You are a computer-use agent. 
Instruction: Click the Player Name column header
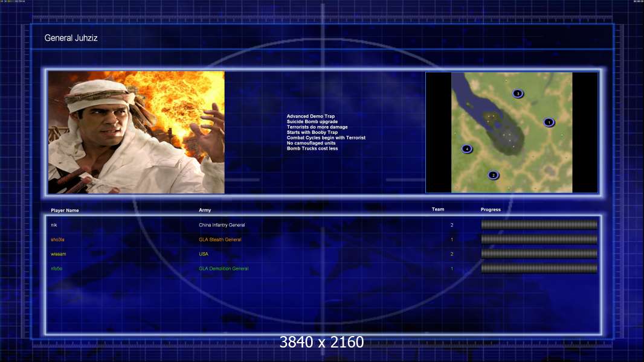tap(65, 211)
